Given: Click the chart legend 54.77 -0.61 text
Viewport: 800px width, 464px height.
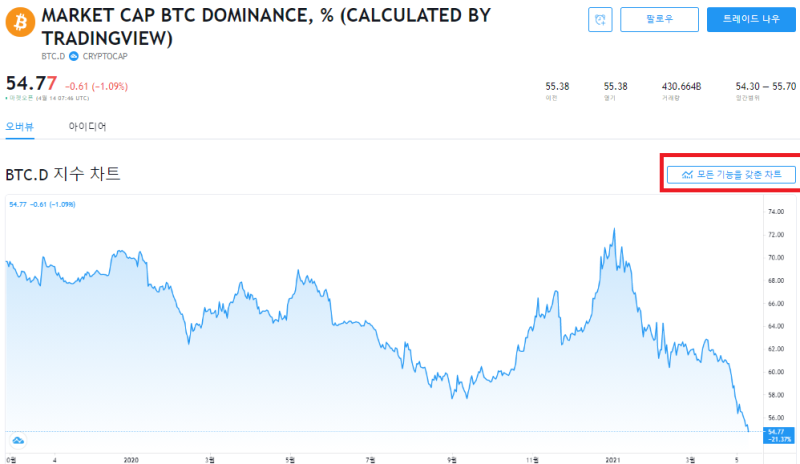Looking at the screenshot, I should (x=42, y=204).
